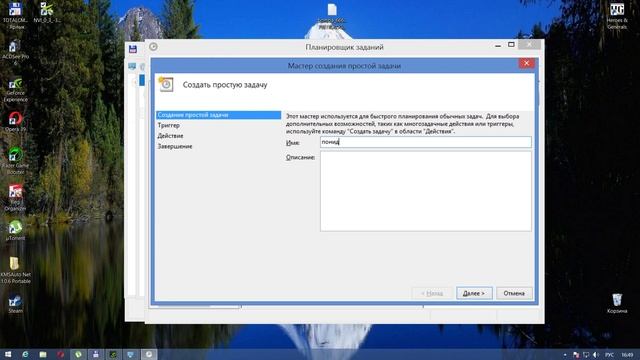Minimize the Планировщик заданий window
Screen dimensions: 640x360
pos(498,45)
